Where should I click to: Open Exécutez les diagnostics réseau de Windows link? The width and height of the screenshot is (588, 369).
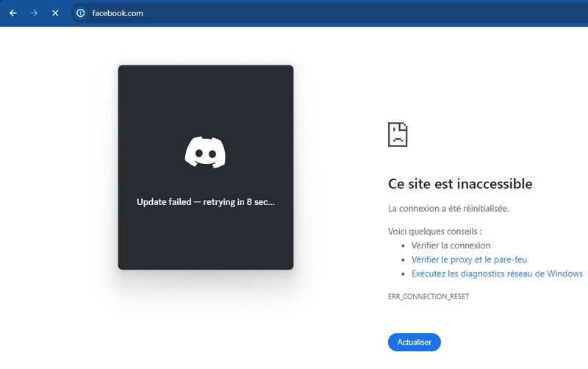[x=498, y=273]
